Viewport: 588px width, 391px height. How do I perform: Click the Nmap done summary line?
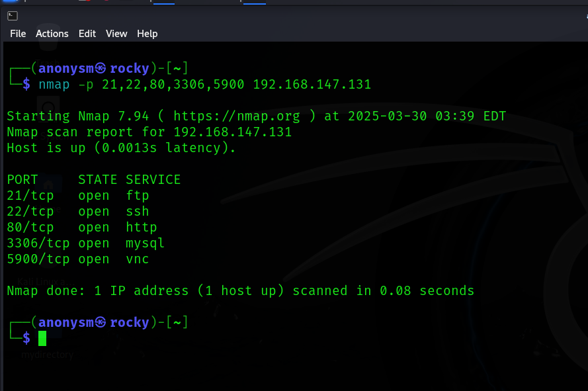pyautogui.click(x=240, y=291)
